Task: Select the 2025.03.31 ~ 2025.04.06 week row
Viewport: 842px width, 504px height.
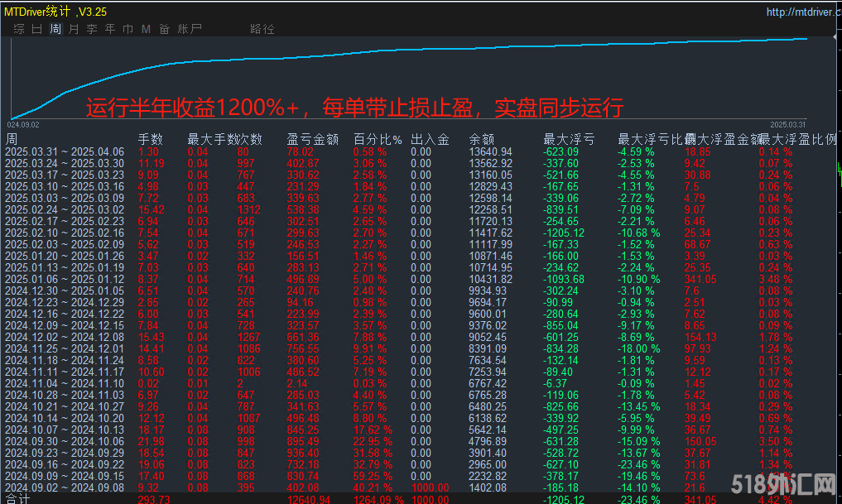Action: click(x=65, y=151)
